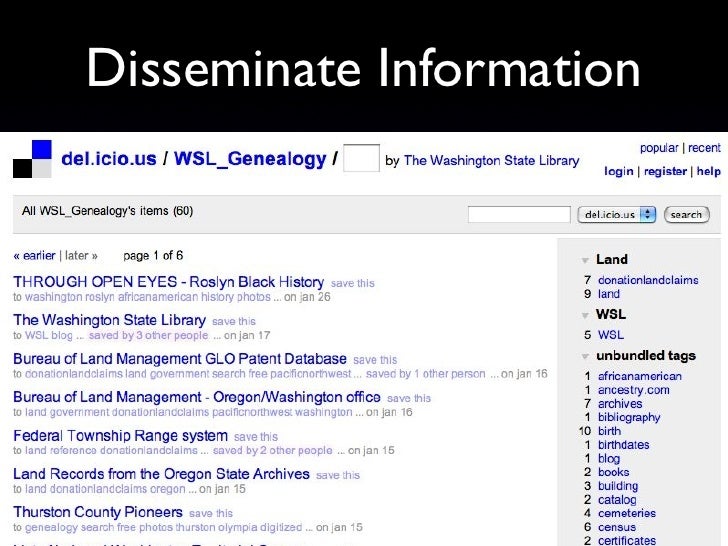This screenshot has height=546, width=728.
Task: Select the blog tag in sidebar
Action: click(x=609, y=459)
